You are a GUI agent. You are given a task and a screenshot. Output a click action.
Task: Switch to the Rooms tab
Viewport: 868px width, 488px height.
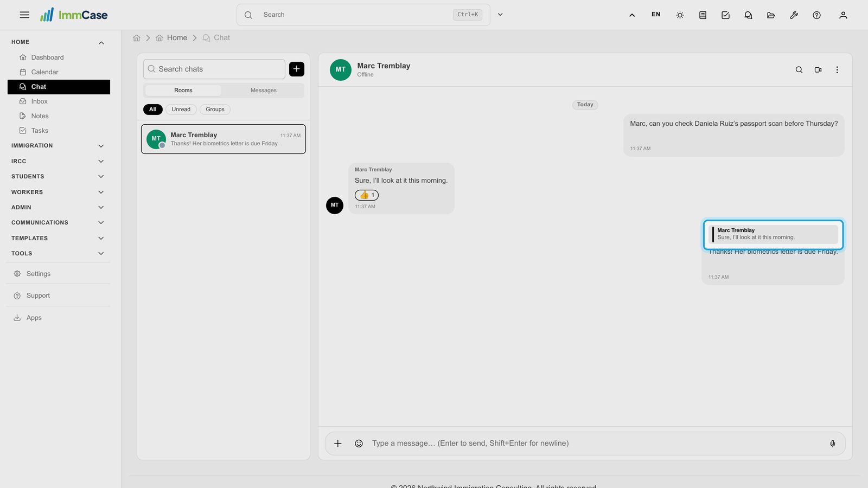[183, 91]
